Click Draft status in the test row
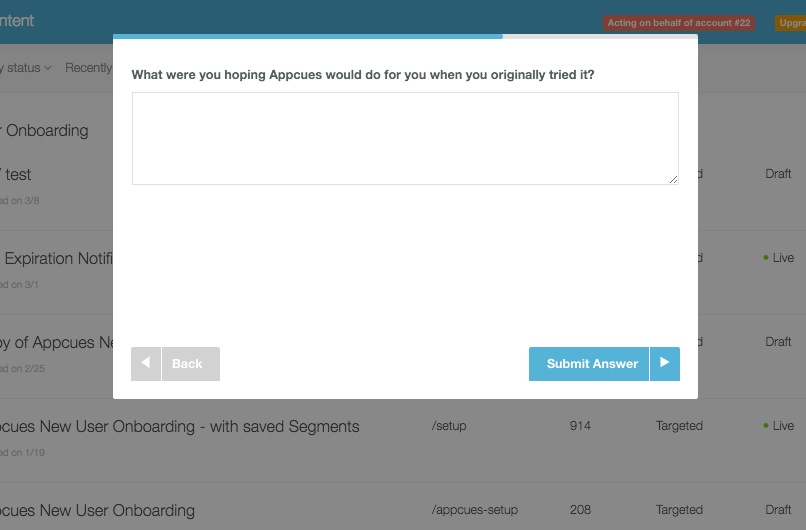Viewport: 806px width, 530px height. click(x=778, y=174)
